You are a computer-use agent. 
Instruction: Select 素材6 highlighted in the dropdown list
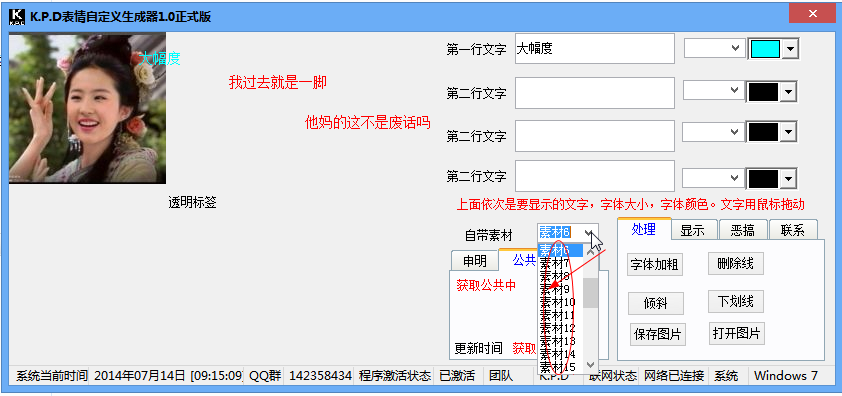click(x=561, y=250)
